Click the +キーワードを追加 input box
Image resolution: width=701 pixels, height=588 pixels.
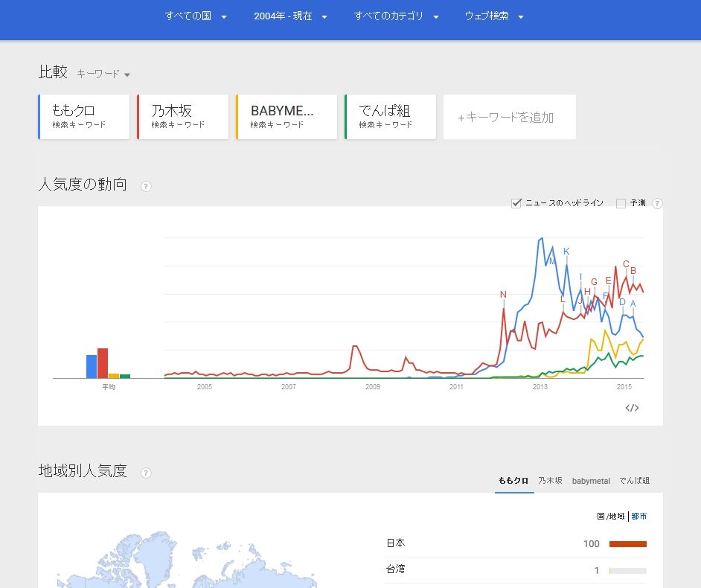(x=510, y=117)
